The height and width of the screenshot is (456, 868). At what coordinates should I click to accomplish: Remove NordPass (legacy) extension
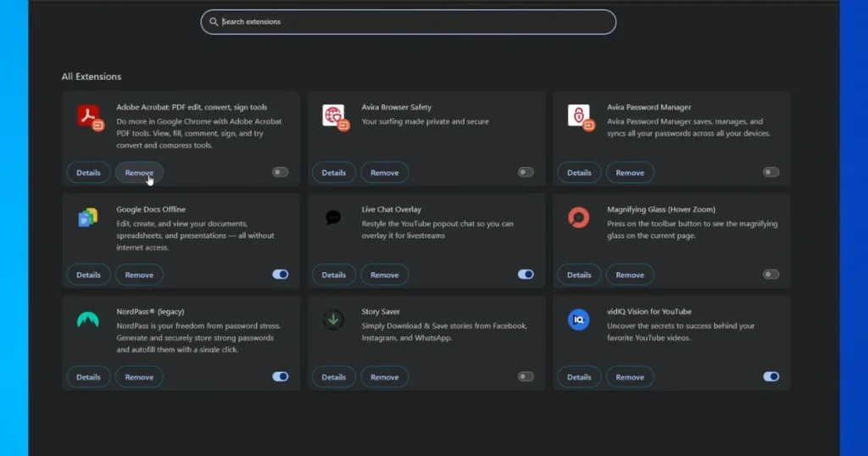point(139,377)
